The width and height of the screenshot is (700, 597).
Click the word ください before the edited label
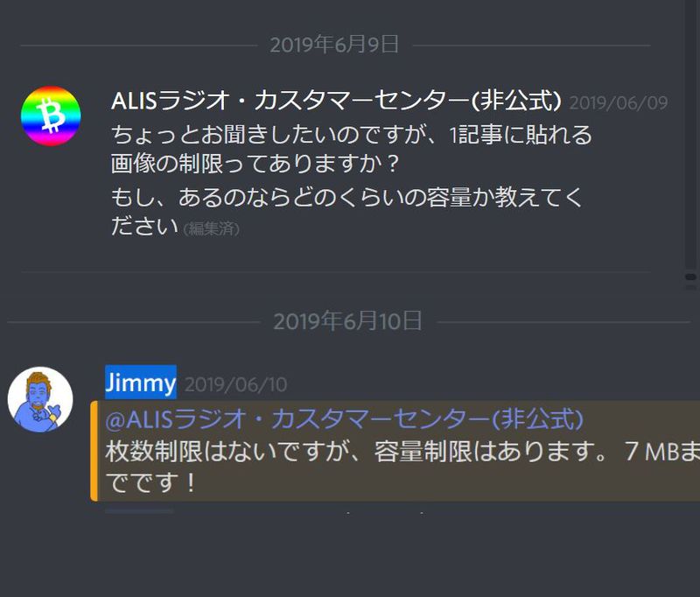[x=144, y=226]
